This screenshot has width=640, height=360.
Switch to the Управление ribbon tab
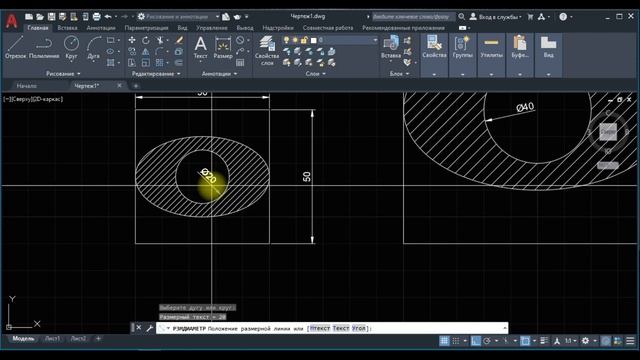(211, 28)
